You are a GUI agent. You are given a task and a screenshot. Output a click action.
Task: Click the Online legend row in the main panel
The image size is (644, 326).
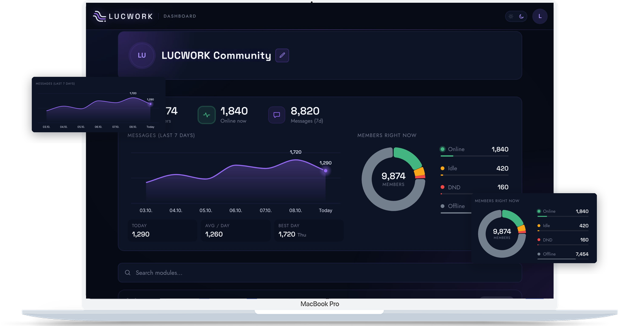pyautogui.click(x=474, y=151)
